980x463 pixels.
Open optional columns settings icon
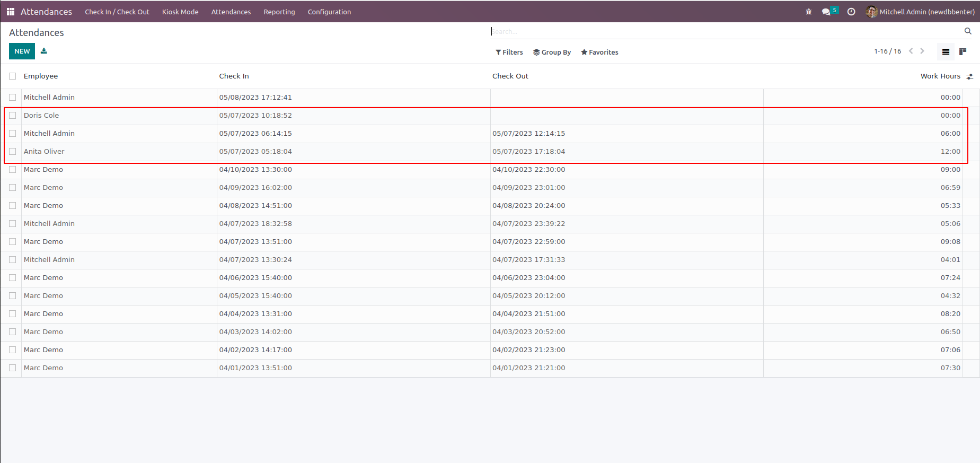point(970,76)
